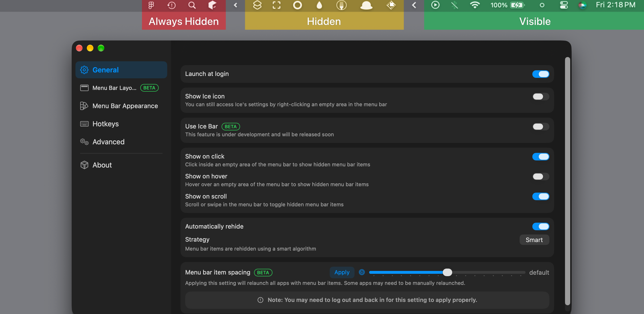Click the thick ring circle menu bar icon

[297, 5]
